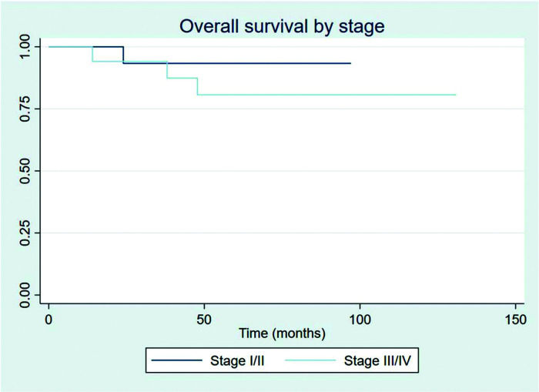Click the 0 x-axis tick label
The width and height of the screenshot is (539, 392).
49,318
